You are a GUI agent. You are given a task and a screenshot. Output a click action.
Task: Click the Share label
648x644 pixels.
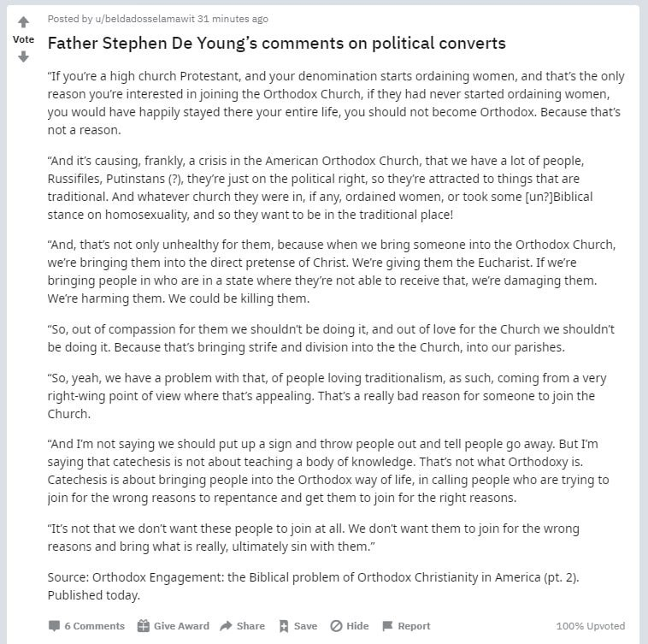click(x=250, y=626)
